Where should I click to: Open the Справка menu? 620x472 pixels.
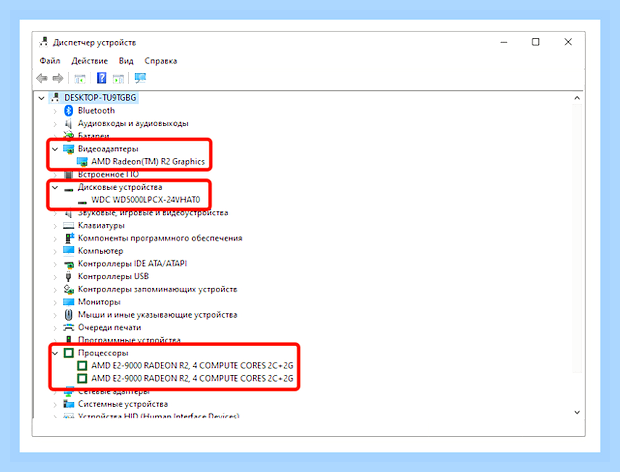161,61
